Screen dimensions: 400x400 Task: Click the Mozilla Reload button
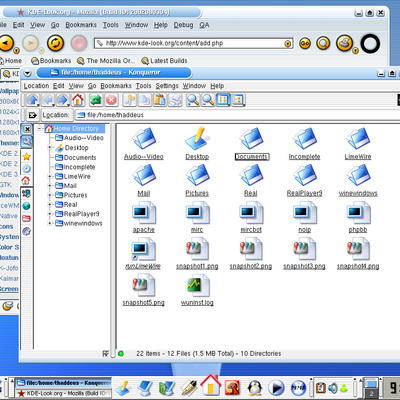[x=55, y=43]
